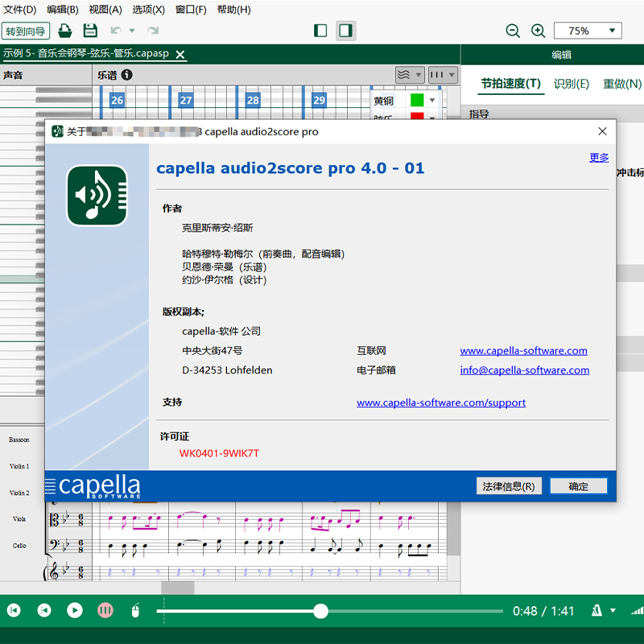The width and height of the screenshot is (644, 644).
Task: Click the undo arrow icon
Action: (116, 31)
